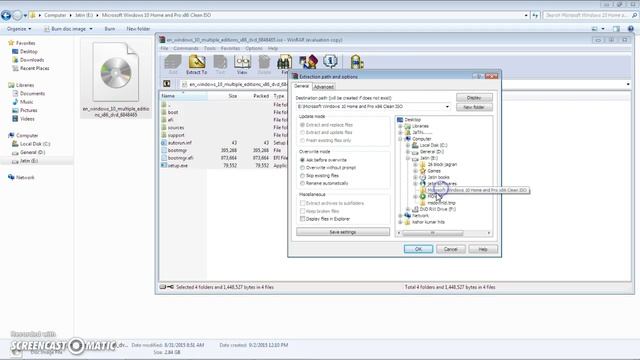Click the Delete toolbar icon in WinRAR
Image resolution: width=640 pixels, height=360 pixels.
pyautogui.click(x=264, y=64)
